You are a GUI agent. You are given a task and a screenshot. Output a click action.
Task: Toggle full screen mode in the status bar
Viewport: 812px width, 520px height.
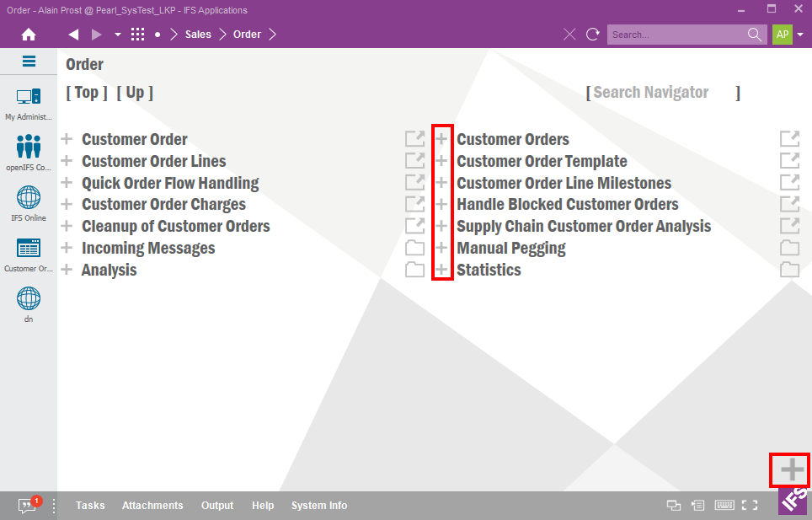pos(750,506)
